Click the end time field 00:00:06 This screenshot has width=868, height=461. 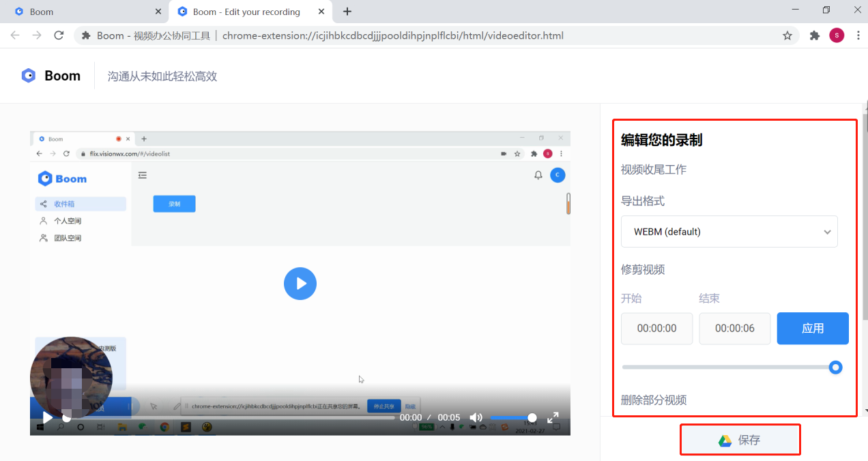[735, 328]
